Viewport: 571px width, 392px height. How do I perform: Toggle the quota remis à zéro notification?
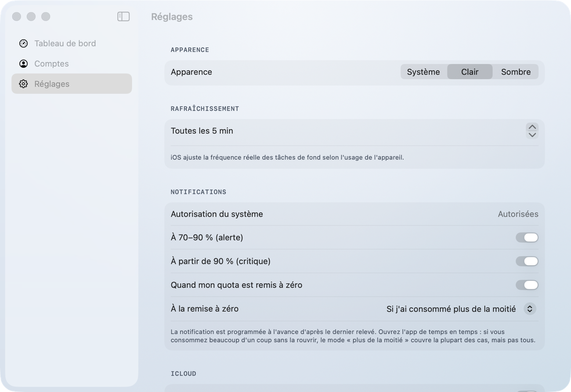[x=527, y=285]
